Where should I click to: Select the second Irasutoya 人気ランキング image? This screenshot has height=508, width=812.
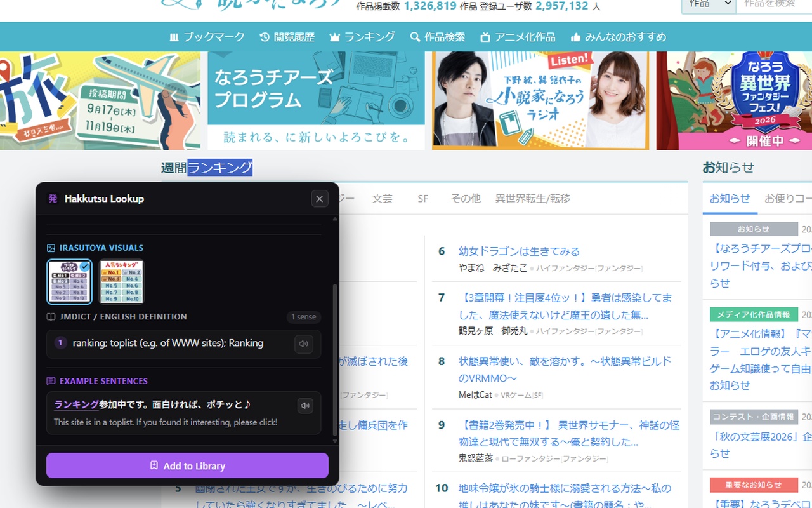point(121,281)
